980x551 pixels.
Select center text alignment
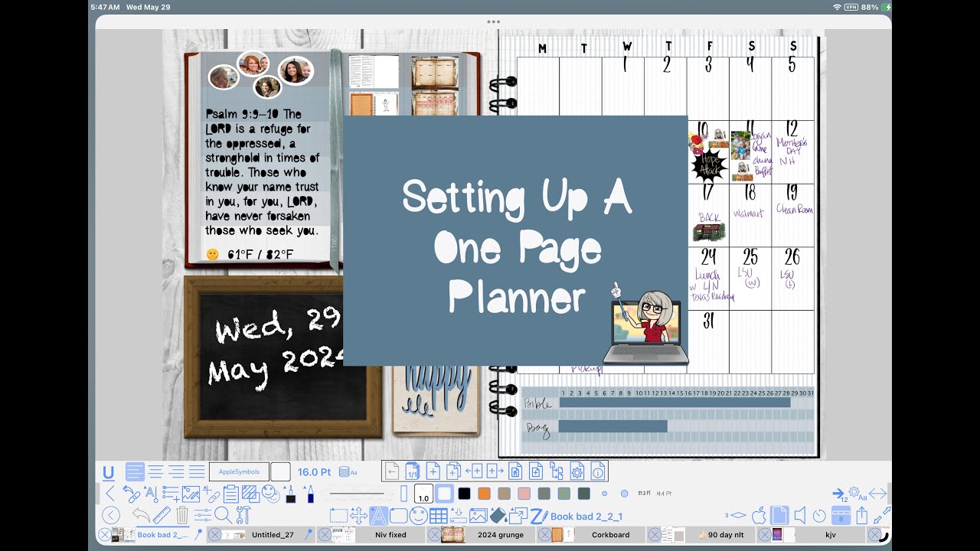click(155, 472)
